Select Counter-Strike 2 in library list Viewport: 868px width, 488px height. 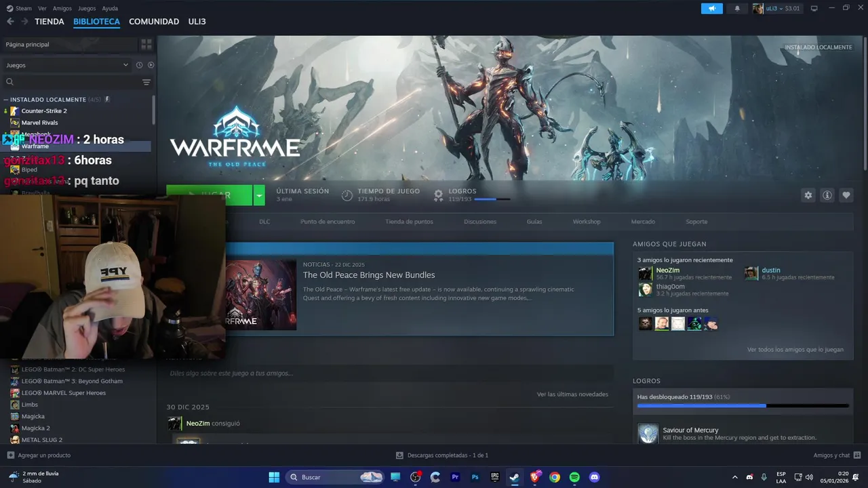[x=44, y=111]
